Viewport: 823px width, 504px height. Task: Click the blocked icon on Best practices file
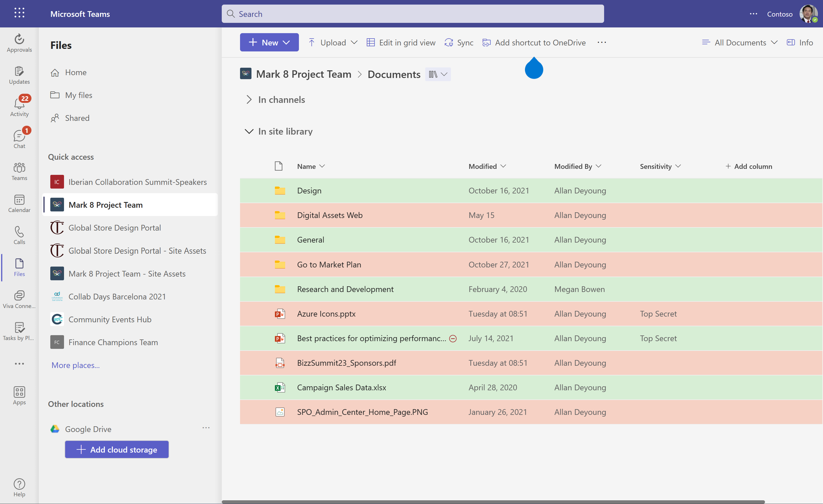tap(453, 338)
